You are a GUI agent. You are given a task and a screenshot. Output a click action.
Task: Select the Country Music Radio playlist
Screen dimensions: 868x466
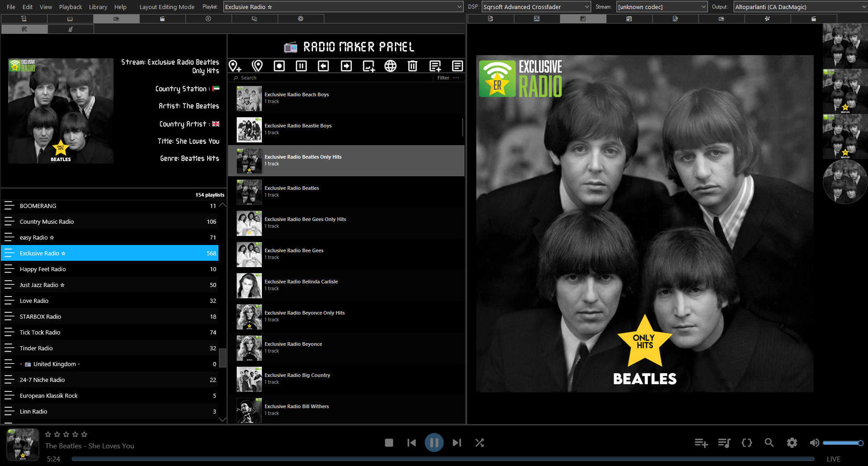coord(110,221)
